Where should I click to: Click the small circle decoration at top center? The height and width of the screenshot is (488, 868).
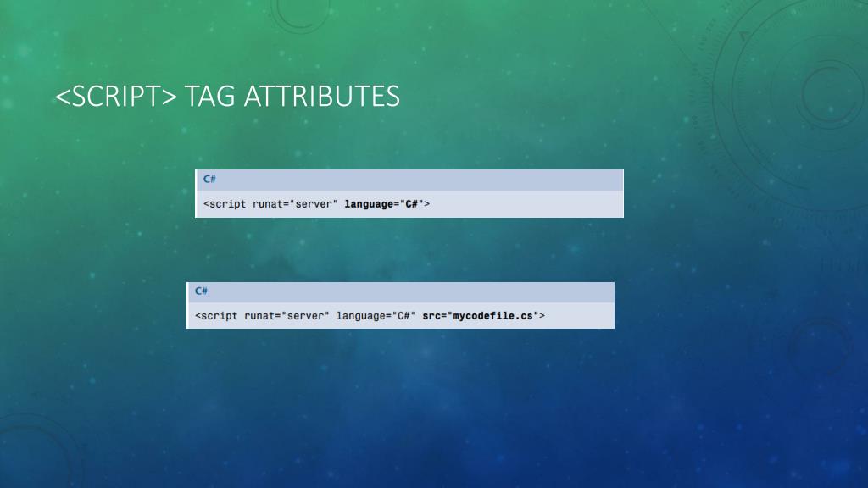tap(299, 14)
